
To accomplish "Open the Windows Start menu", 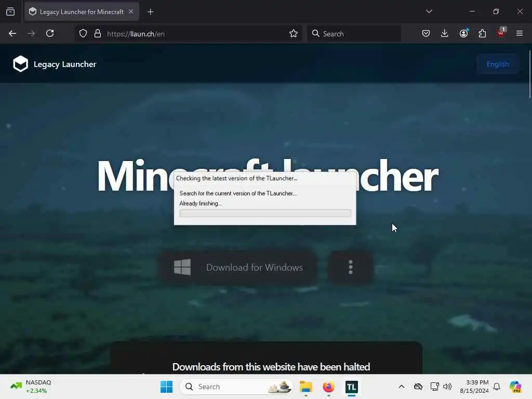I will tap(166, 387).
